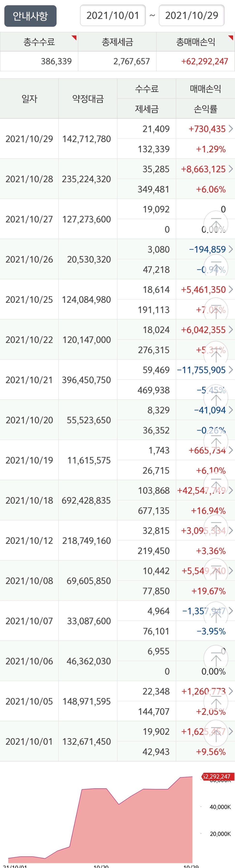
Task: Tap the 안내사항 button
Action: tap(30, 16)
